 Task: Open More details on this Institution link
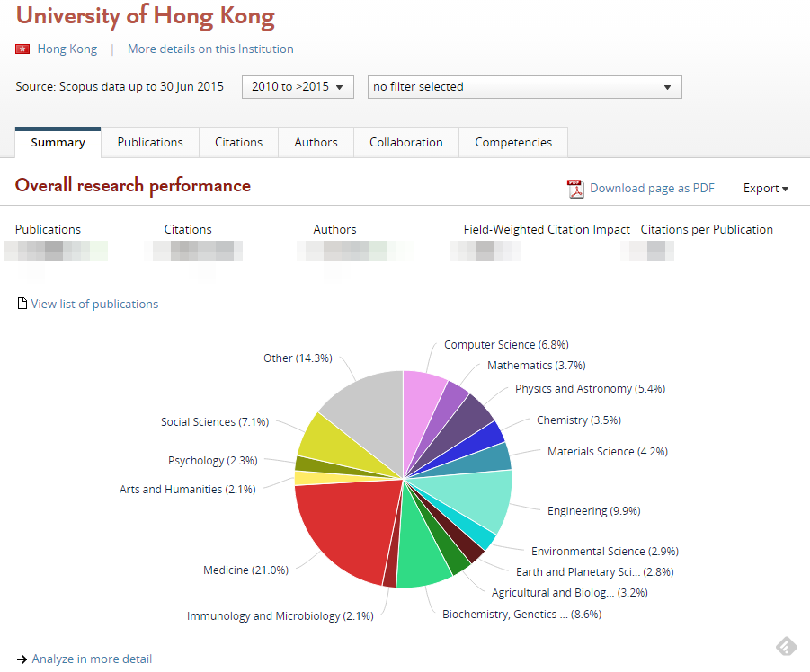tap(210, 49)
